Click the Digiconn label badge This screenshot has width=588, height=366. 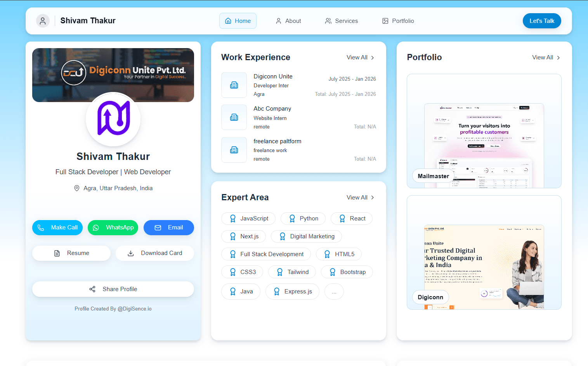(430, 297)
